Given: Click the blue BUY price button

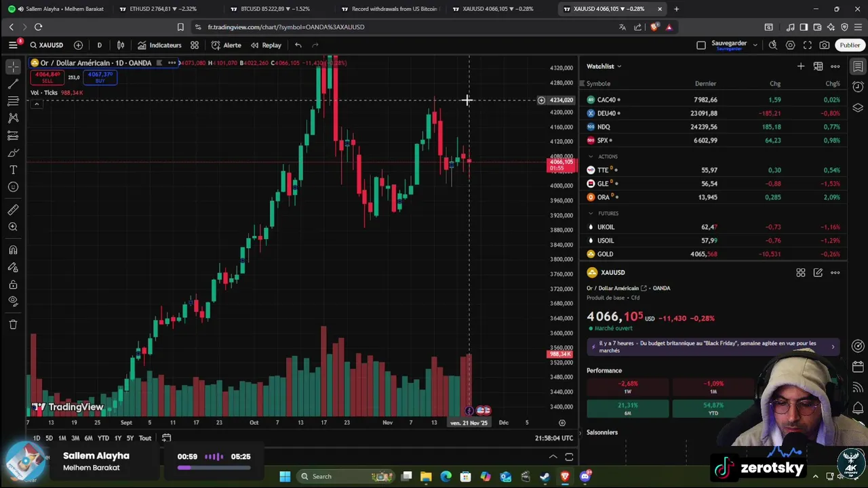Looking at the screenshot, I should [100, 77].
